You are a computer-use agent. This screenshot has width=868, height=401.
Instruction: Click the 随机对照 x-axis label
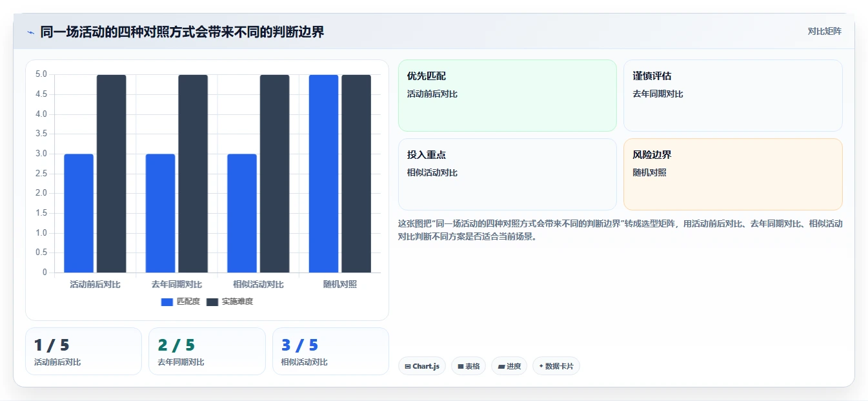click(x=340, y=284)
